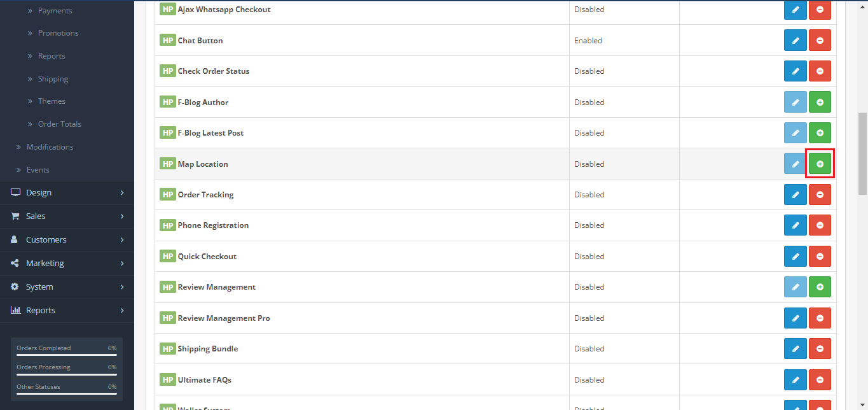The height and width of the screenshot is (410, 868).
Task: Uninstall the Shipping Bundle extension
Action: tap(820, 349)
